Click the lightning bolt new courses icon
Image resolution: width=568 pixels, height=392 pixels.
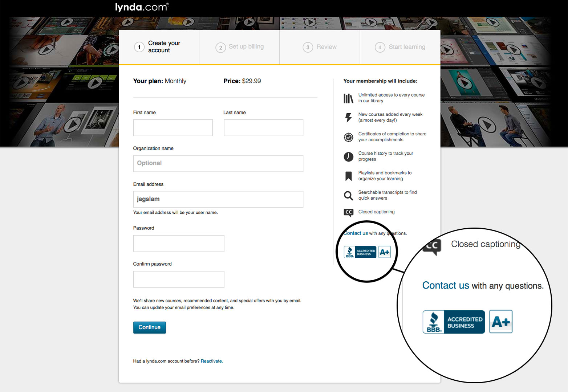point(348,117)
